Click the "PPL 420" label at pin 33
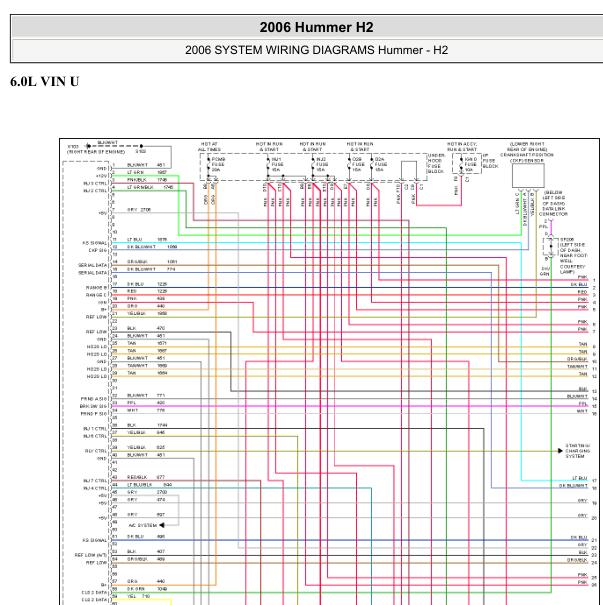The height and width of the screenshot is (605, 603). tap(146, 403)
